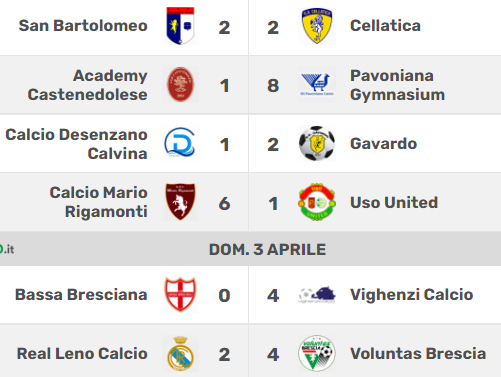Image resolution: width=501 pixels, height=377 pixels.
Task: Click the Cellatica yellow shield logo
Action: pyautogui.click(x=317, y=26)
